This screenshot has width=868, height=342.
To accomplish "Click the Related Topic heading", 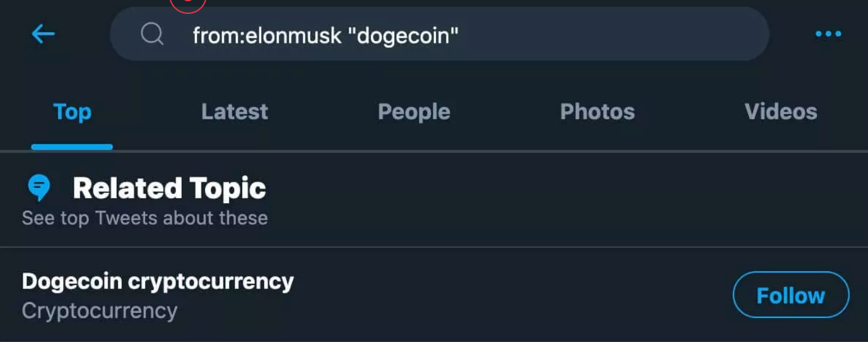I will point(169,188).
